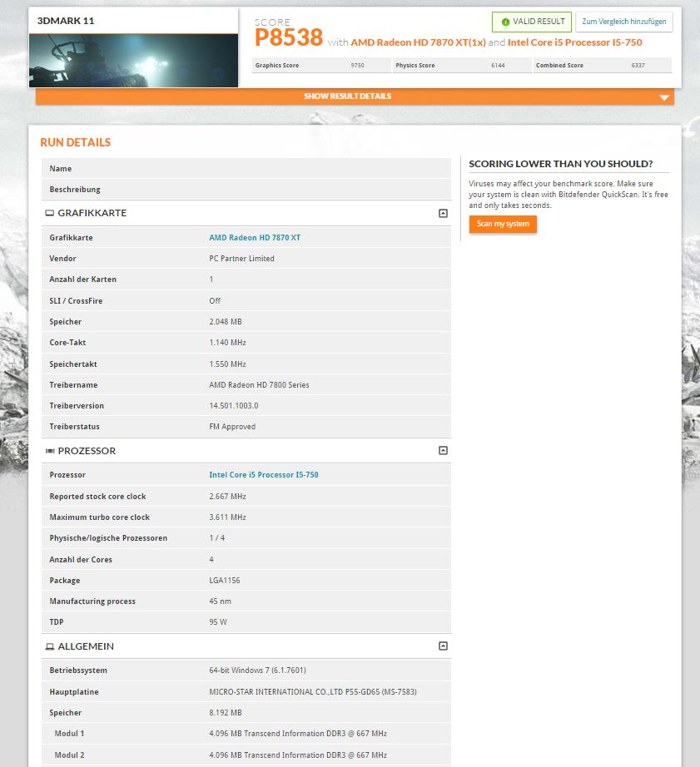Click the monitor icon beside GRAFIKKARTE
Image resolution: width=700 pixels, height=767 pixels.
(50, 213)
